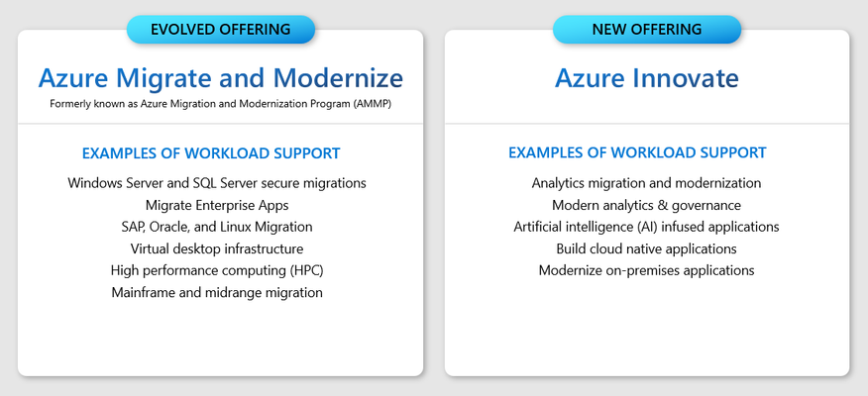The width and height of the screenshot is (868, 396).
Task: Choose SAP, Oracle, and Linux Migration
Action: click(217, 227)
